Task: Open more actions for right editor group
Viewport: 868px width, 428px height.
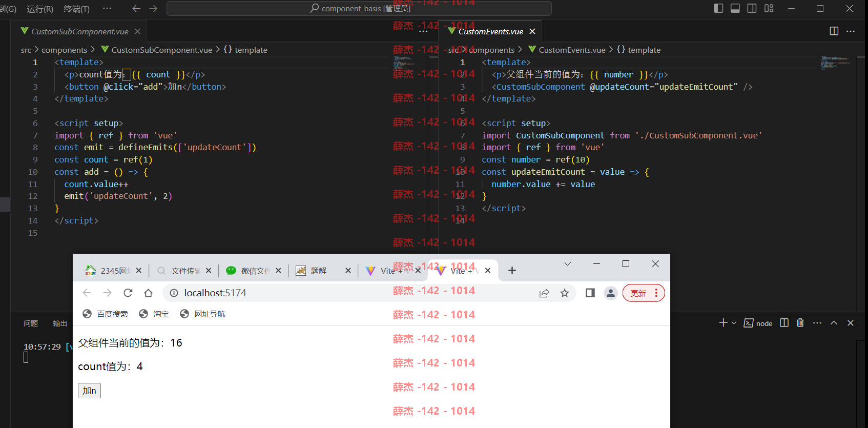Action: click(851, 31)
